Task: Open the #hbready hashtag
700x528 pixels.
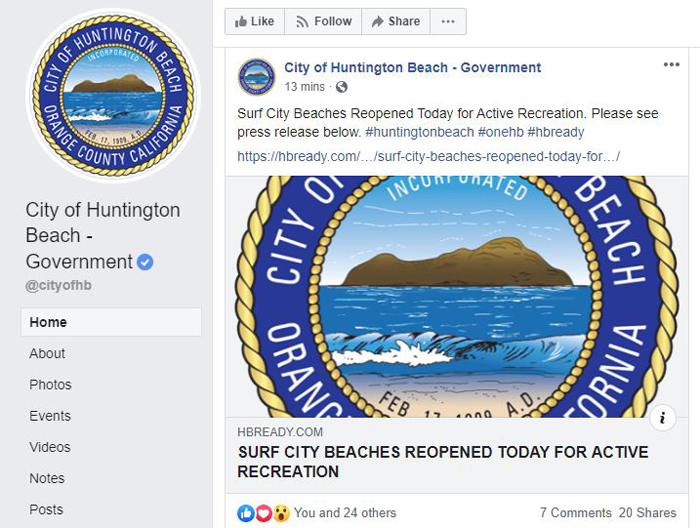Action: click(x=556, y=132)
